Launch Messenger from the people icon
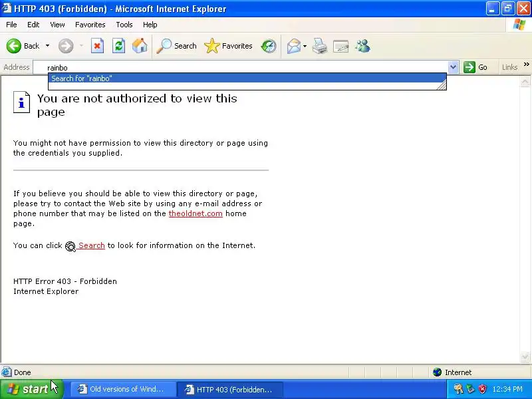Viewport: 532px width, 399px height. (362, 46)
